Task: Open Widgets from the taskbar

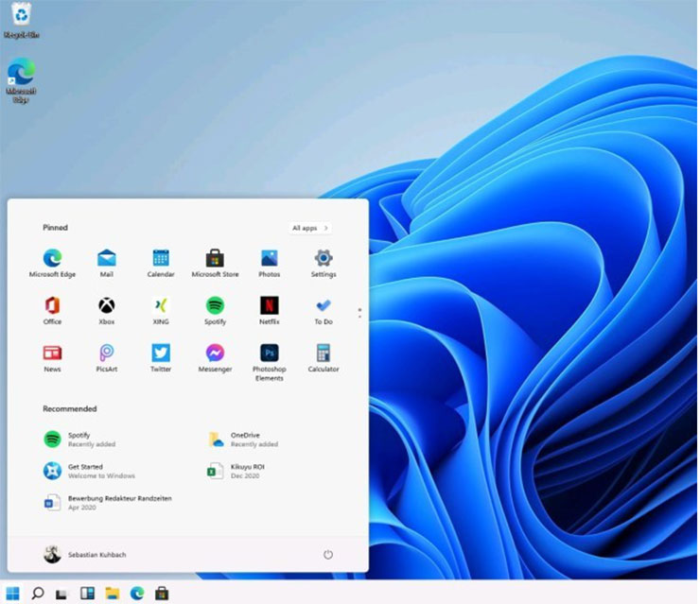Action: pyautogui.click(x=87, y=594)
